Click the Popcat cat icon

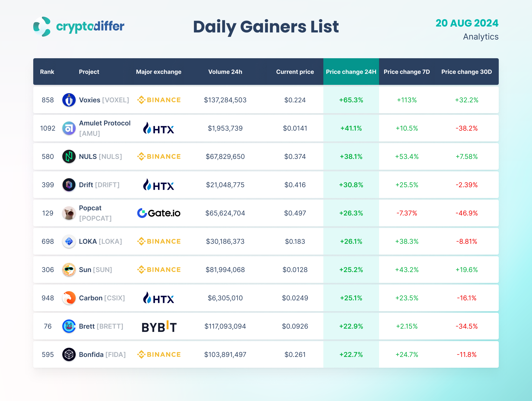[69, 213]
